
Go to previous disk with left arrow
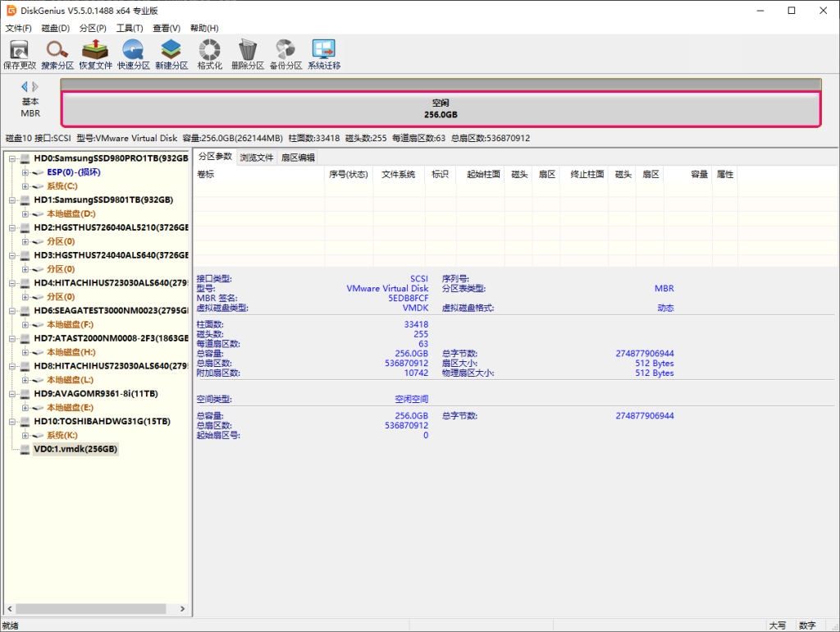pyautogui.click(x=25, y=86)
